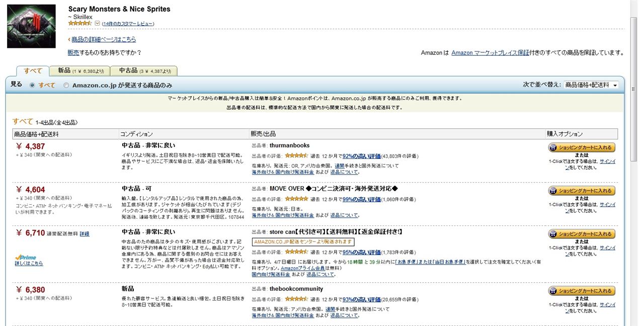Open MOVE OVER 99%の高い評価 link

tap(362, 199)
